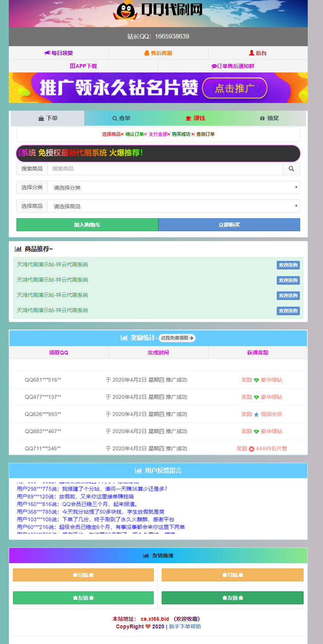323x644 pixels.
Task: Click the 立即购买 button
Action: click(229, 225)
